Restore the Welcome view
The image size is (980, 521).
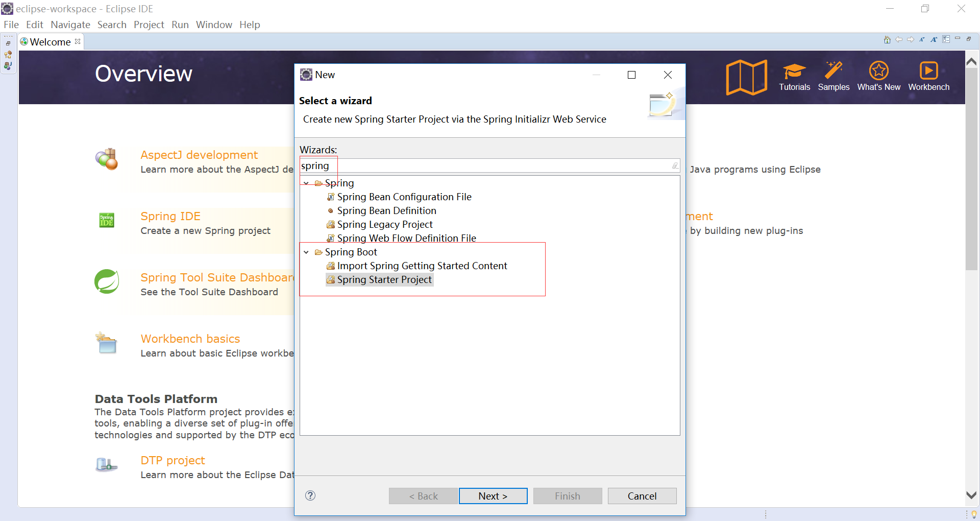969,39
